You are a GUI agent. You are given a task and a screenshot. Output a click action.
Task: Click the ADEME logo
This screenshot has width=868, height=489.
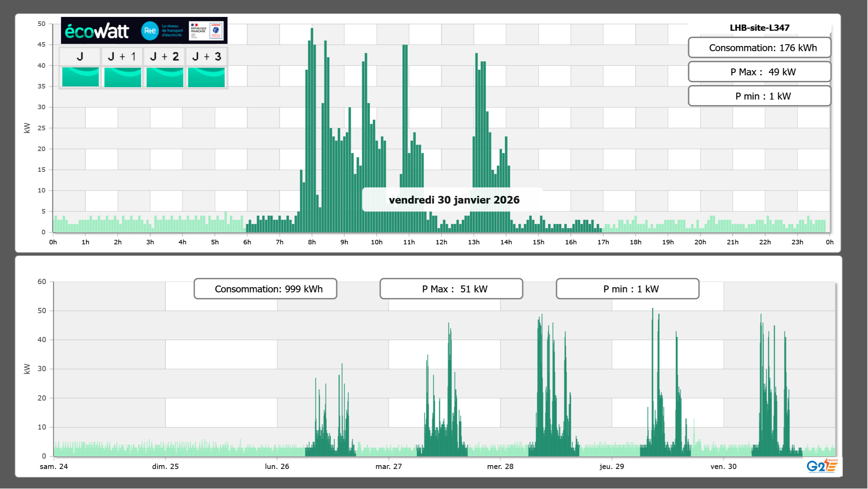click(216, 31)
